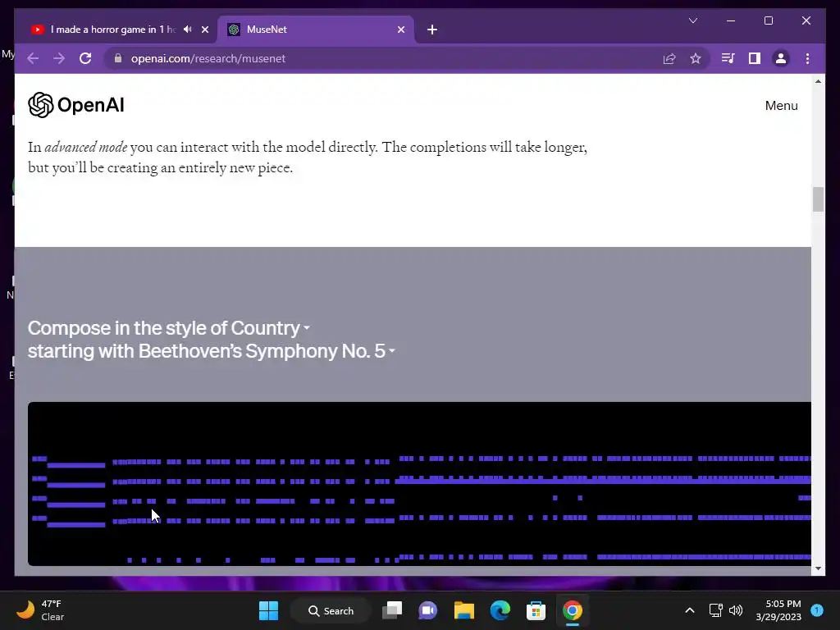Image resolution: width=840 pixels, height=630 pixels.
Task: Toggle the Chrome side panel
Action: [755, 58]
